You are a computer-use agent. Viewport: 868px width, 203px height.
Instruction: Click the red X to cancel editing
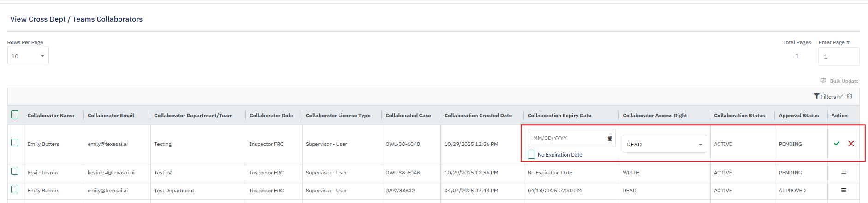(x=851, y=144)
